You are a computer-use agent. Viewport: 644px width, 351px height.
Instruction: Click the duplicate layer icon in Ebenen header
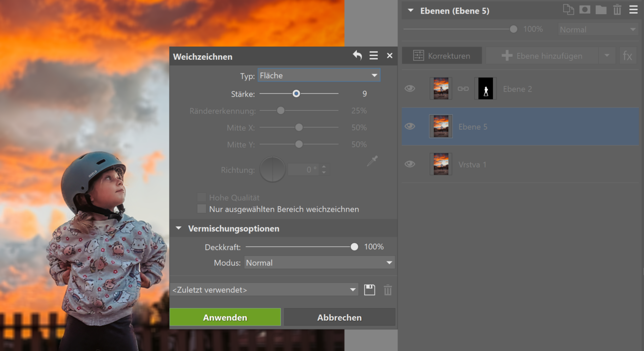pos(568,10)
